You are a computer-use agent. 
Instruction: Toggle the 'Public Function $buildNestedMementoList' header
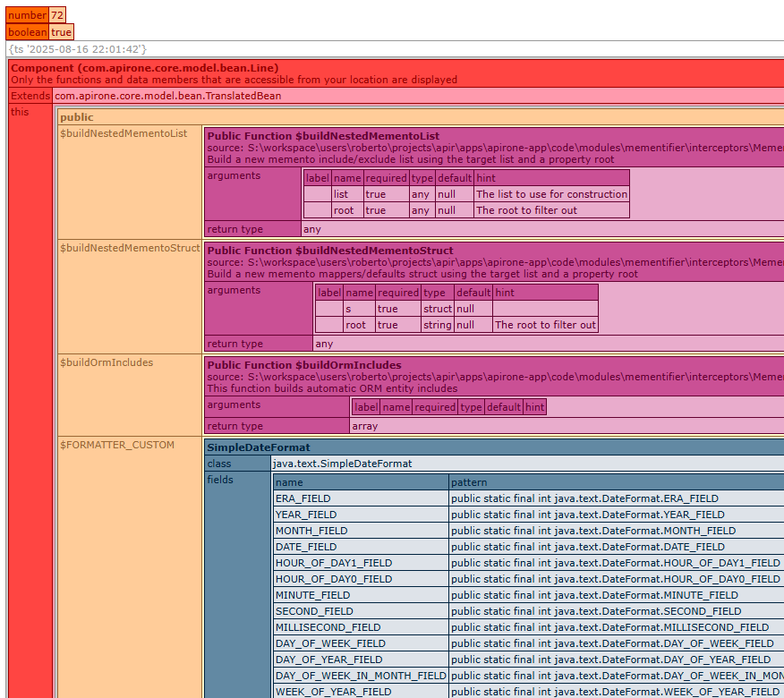323,136
